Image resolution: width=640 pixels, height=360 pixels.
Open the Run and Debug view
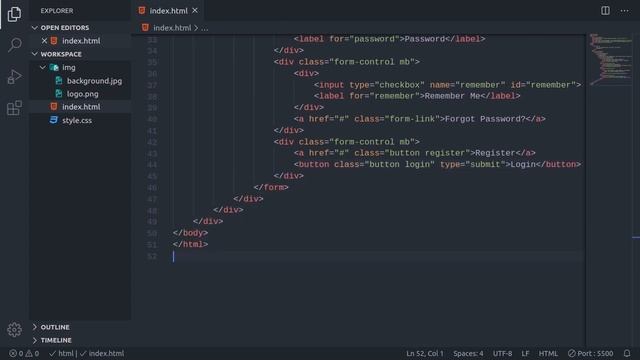click(x=14, y=77)
